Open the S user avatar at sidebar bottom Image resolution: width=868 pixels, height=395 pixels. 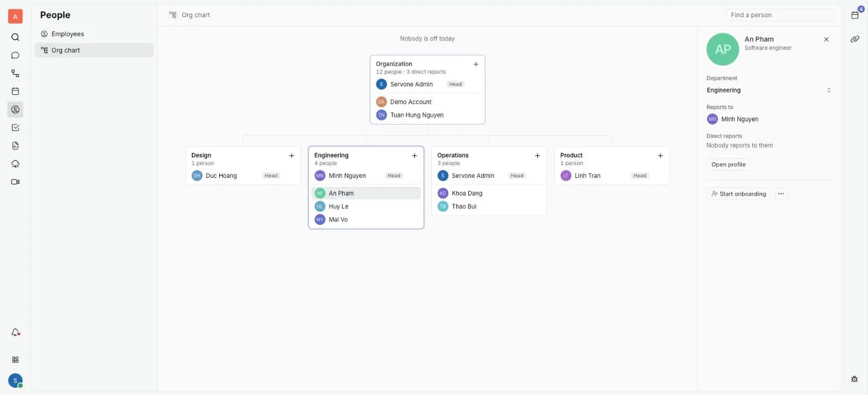click(15, 381)
